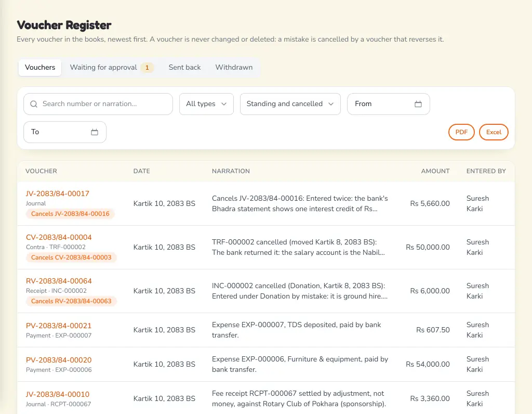Click the pending count badge 1
The width and height of the screenshot is (532, 414).
click(147, 68)
